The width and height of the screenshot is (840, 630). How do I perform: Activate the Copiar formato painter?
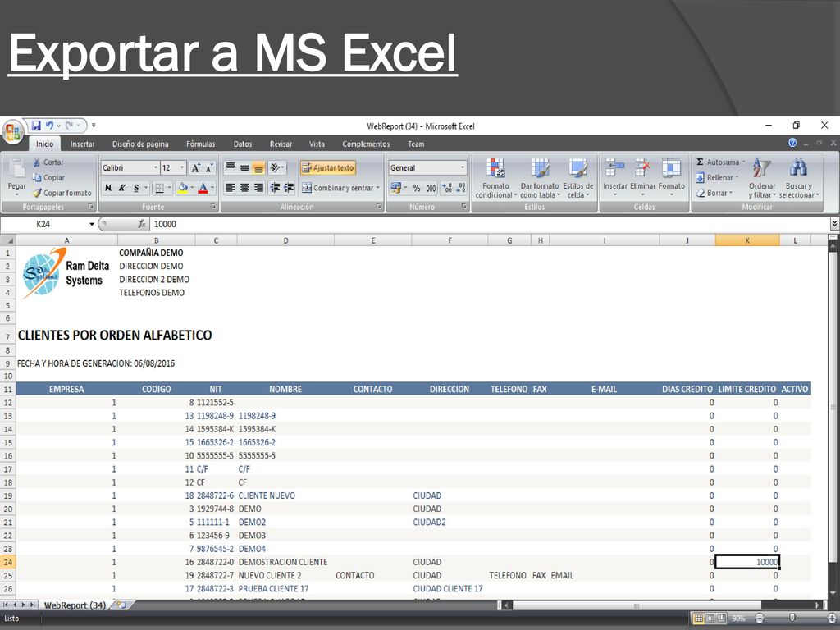tap(62, 193)
